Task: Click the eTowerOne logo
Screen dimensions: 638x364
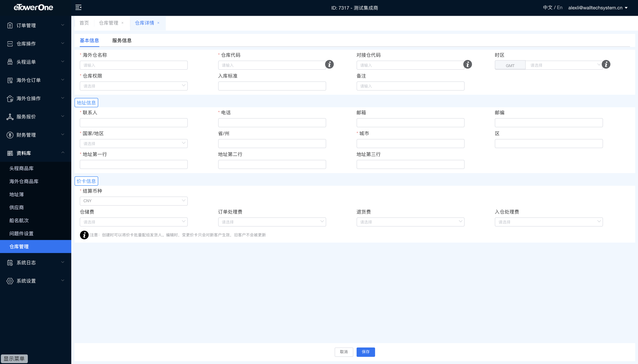Action: pyautogui.click(x=33, y=7)
